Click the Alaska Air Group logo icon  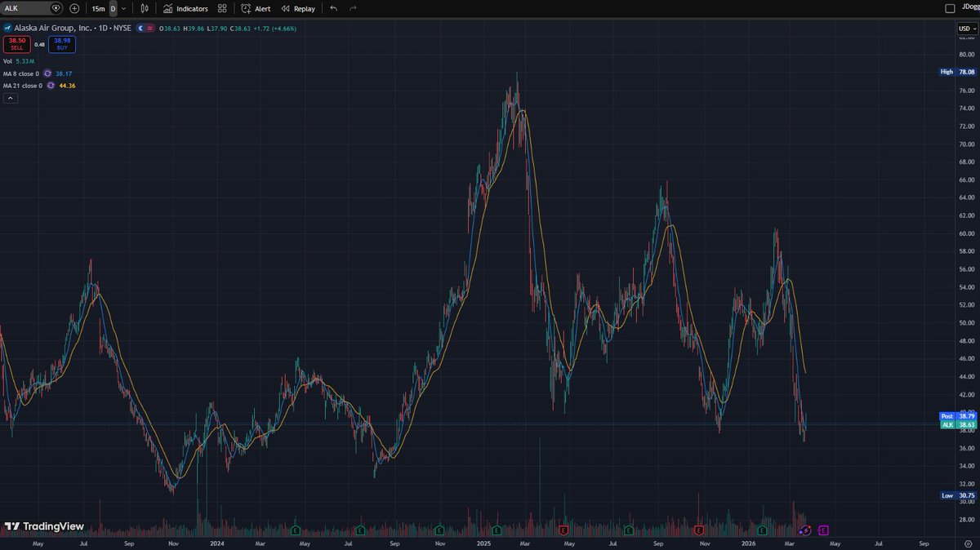coord(7,28)
